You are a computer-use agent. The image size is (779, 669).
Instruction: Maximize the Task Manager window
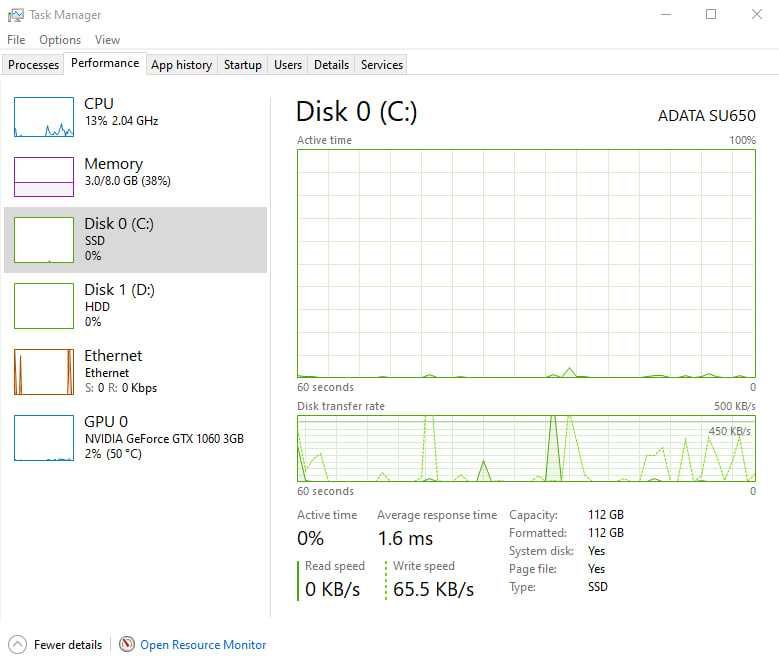pos(711,14)
